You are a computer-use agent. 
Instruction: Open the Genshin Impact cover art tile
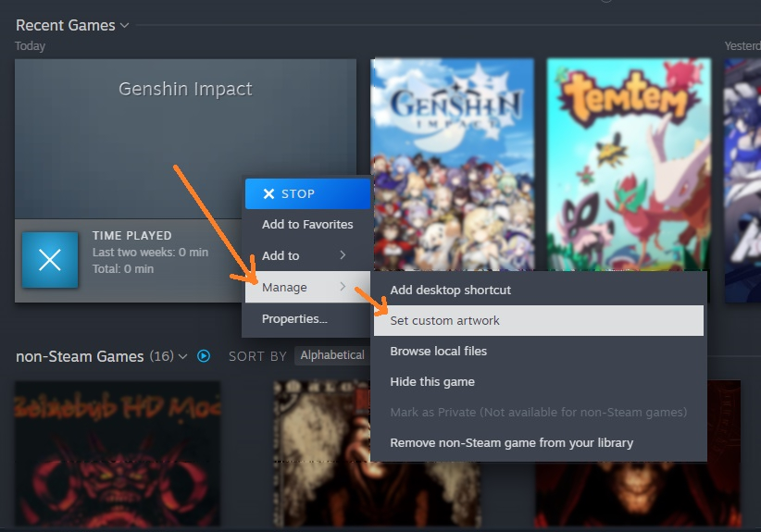pos(453,165)
